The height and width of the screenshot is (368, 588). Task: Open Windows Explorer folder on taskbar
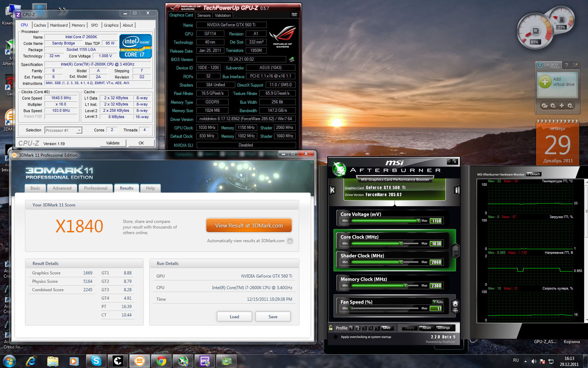(x=52, y=361)
